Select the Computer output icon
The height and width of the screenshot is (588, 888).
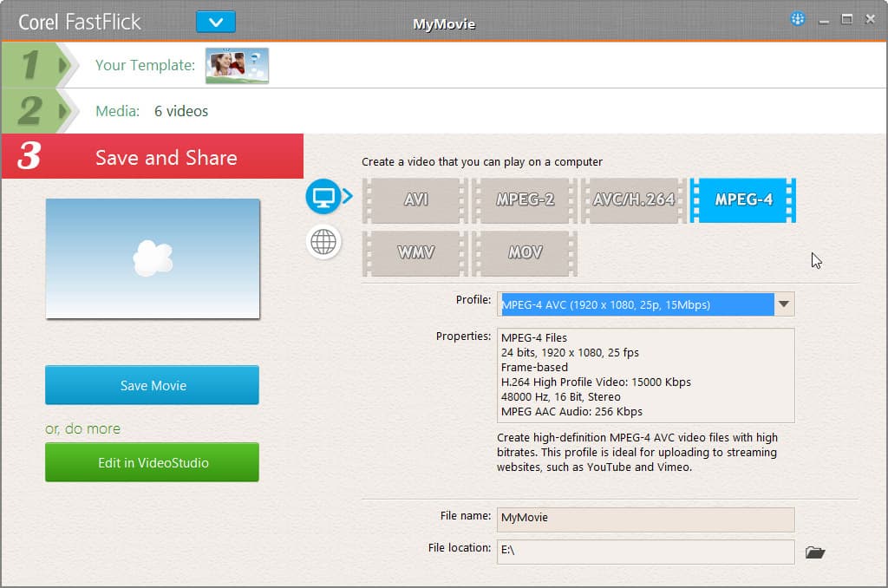point(323,197)
